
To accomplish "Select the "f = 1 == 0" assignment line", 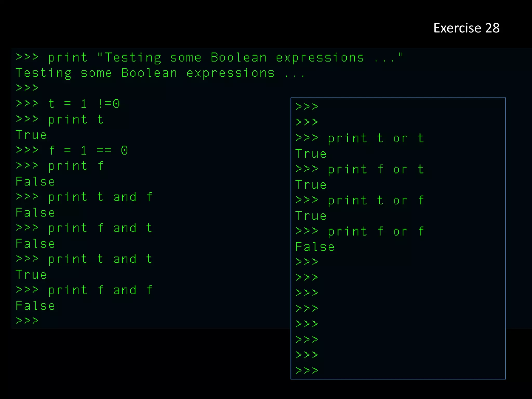I will click(72, 150).
